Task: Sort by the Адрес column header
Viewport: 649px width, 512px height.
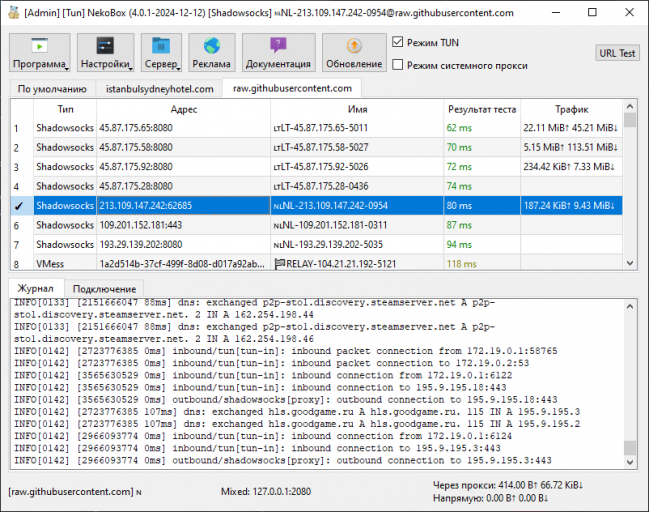Action: coord(183,109)
